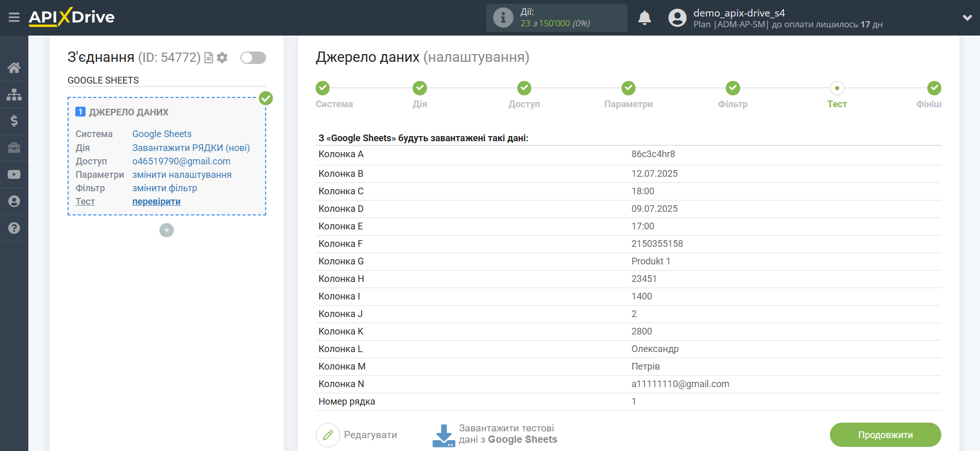Click the ДЖЕРЕЛО ДАНИХ block header
This screenshot has height=451, width=980.
pyautogui.click(x=129, y=112)
